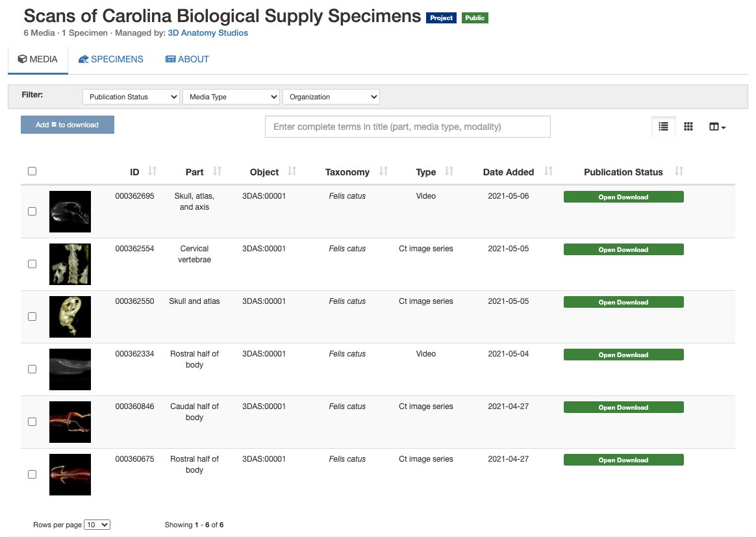This screenshot has width=756, height=537.
Task: Open thumbnail for media 000362334
Action: click(x=70, y=369)
